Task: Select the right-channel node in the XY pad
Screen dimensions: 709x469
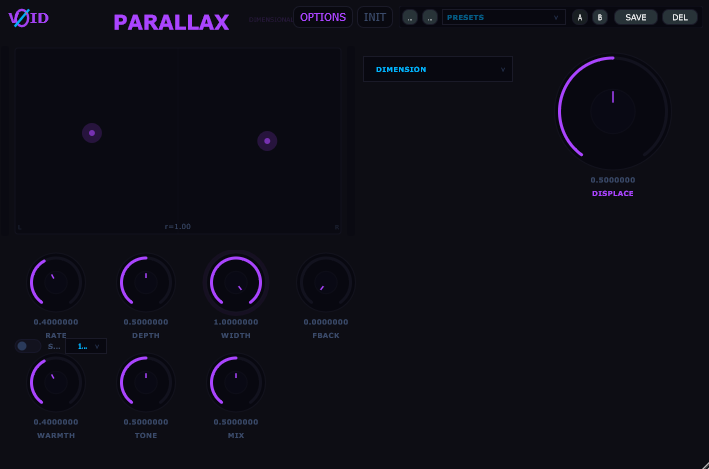Action: (x=267, y=141)
